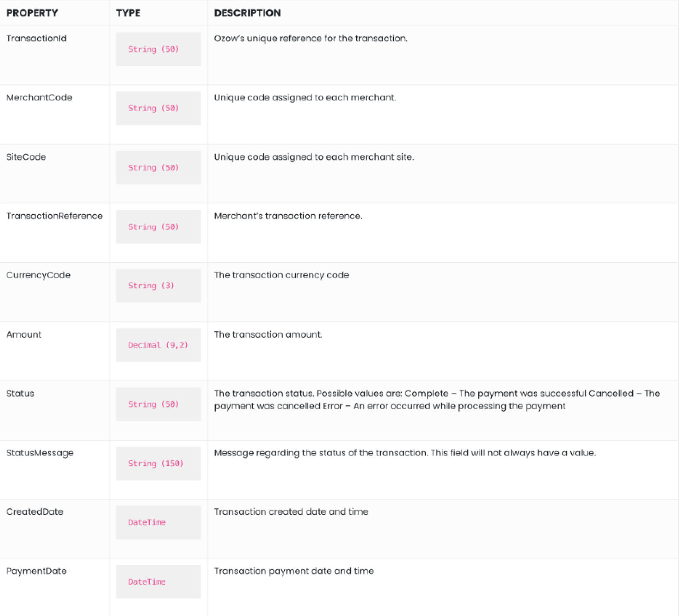Click the TYPE column header
The width and height of the screenshot is (679, 616).
128,13
